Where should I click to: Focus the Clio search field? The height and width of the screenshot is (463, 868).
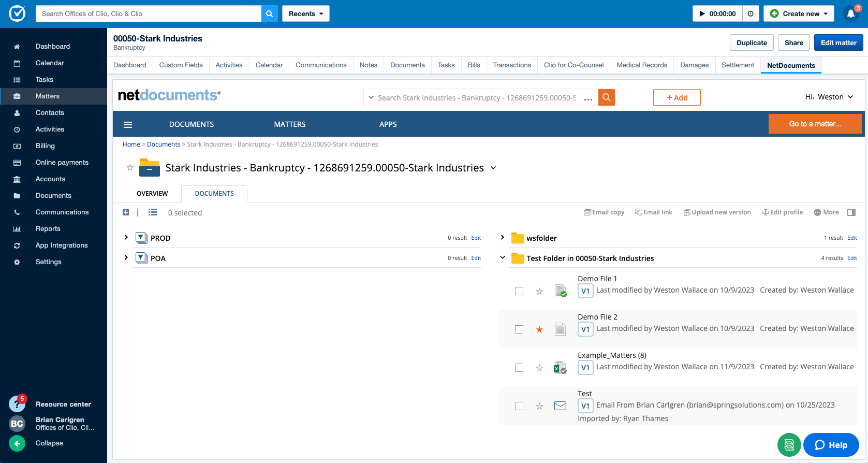149,13
